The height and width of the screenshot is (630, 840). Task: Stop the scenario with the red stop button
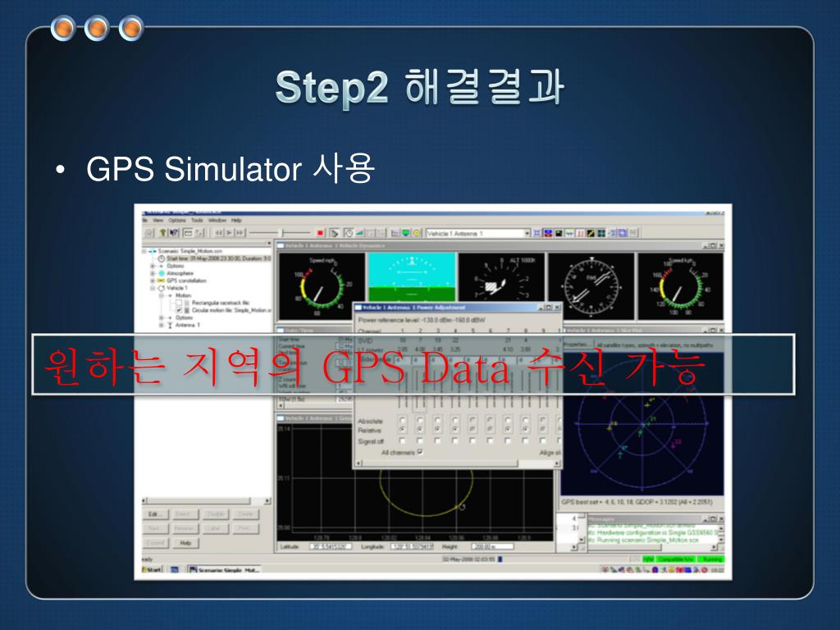tap(320, 233)
